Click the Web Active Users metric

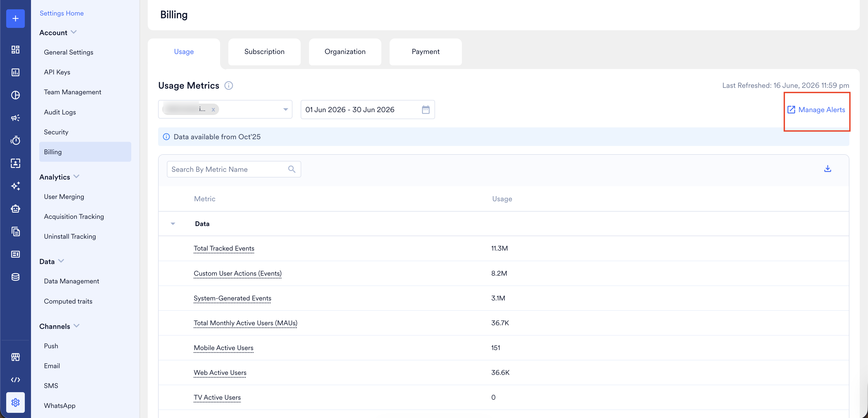tap(220, 373)
